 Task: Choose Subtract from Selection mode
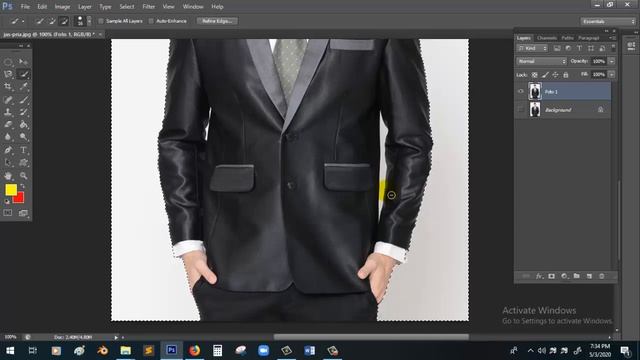coord(64,21)
